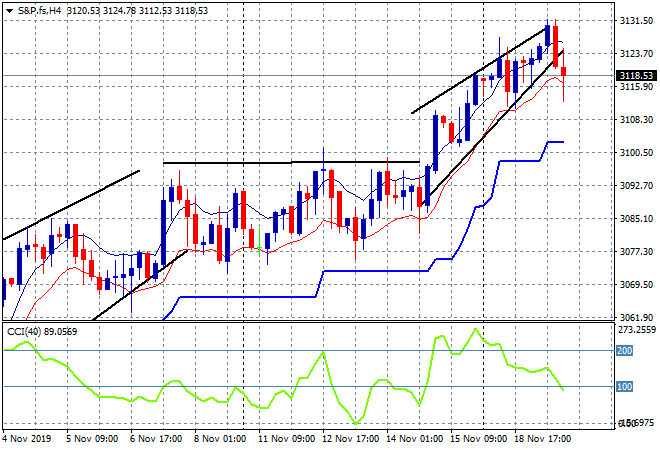The height and width of the screenshot is (450, 660).
Task: Select the 3069.50 price level label
Action: pyautogui.click(x=636, y=285)
